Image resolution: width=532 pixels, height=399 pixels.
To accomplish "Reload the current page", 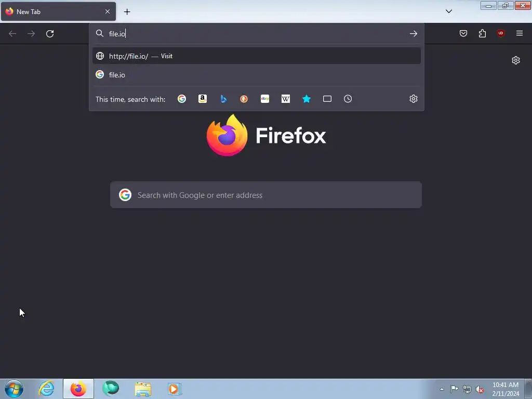I will click(50, 34).
